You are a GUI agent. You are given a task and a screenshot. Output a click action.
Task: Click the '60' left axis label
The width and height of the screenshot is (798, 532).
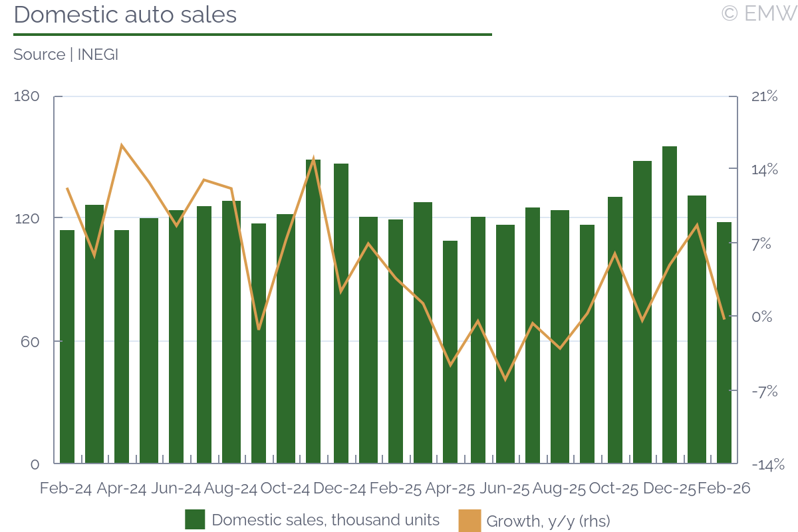coord(31,341)
